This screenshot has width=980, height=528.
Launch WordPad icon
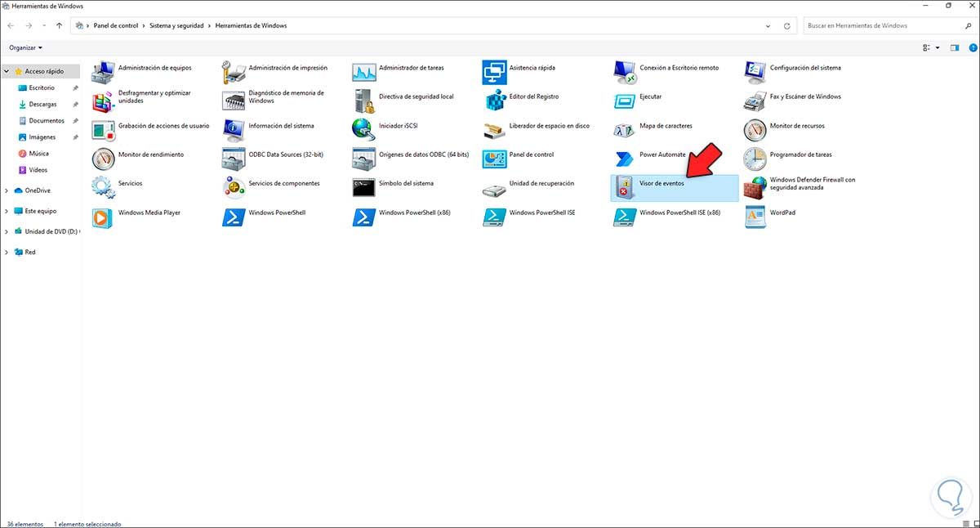click(x=755, y=217)
